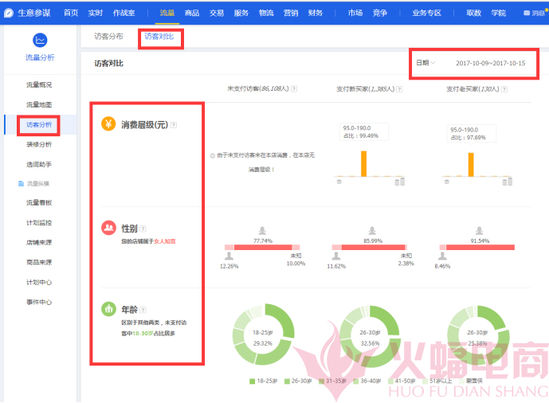Open the 营销 top menu
This screenshot has width=549, height=403.
291,13
